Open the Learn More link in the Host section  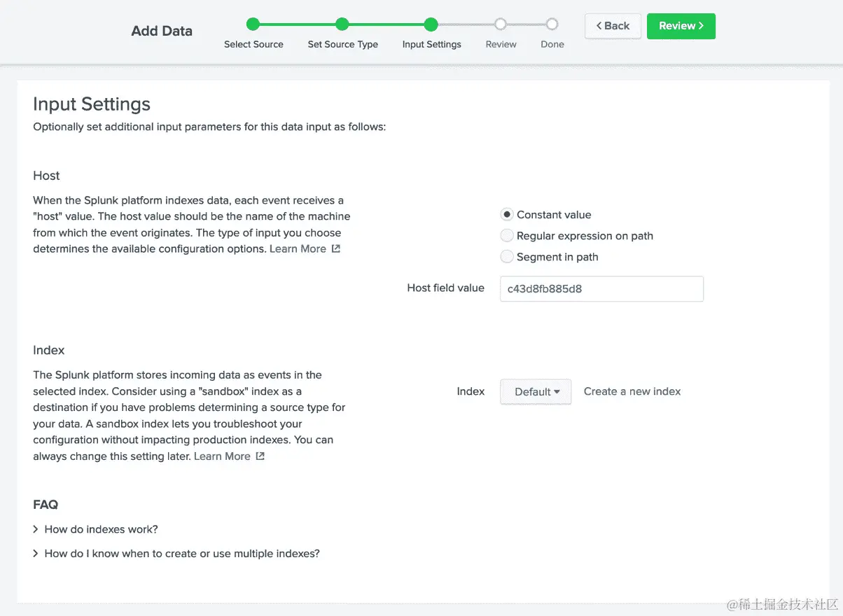298,248
